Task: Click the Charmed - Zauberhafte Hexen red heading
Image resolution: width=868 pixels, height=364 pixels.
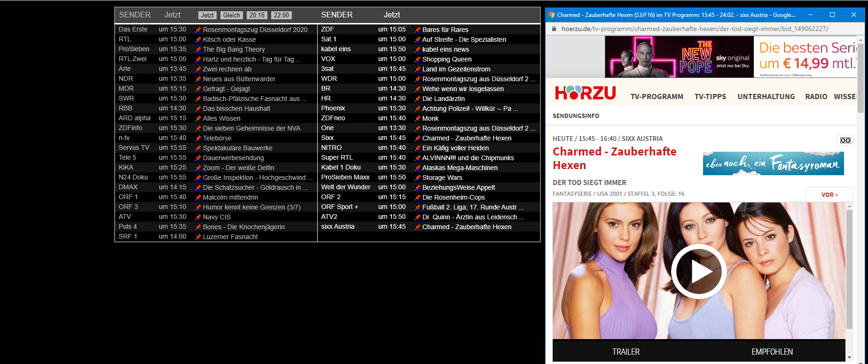Action: [614, 158]
